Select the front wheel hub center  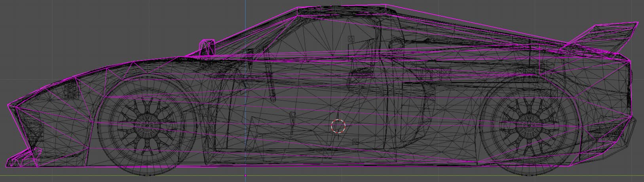click(x=147, y=126)
